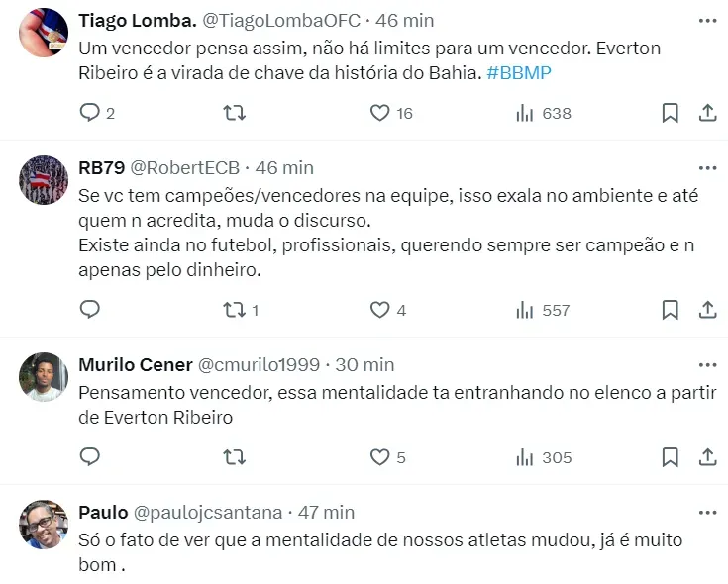Viewport: 728px width, 584px height.
Task: Reply to RB79's tweet
Action: (90, 310)
